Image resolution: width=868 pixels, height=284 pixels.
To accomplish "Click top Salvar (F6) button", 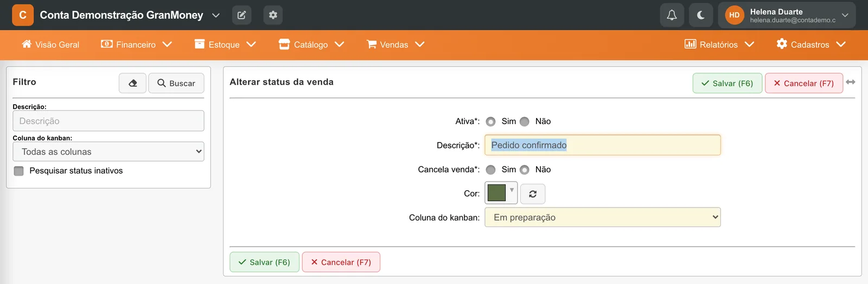I will tap(727, 83).
